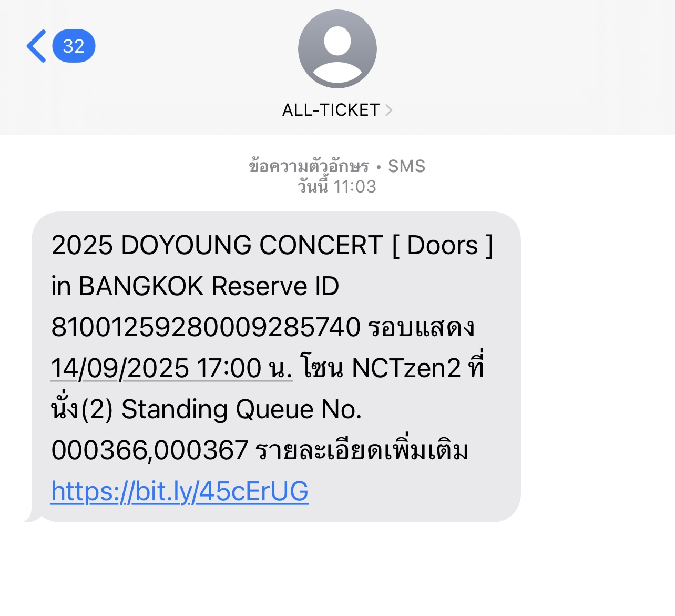The height and width of the screenshot is (616, 675).
Task: Tap the unread count badge showing 32
Action: 74,46
